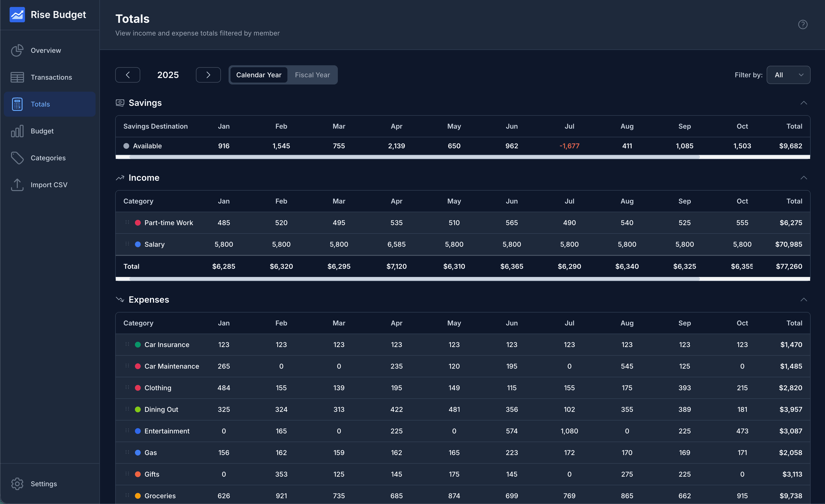Click the green Car Insurance color dot
This screenshot has height=504, width=825.
tap(138, 345)
